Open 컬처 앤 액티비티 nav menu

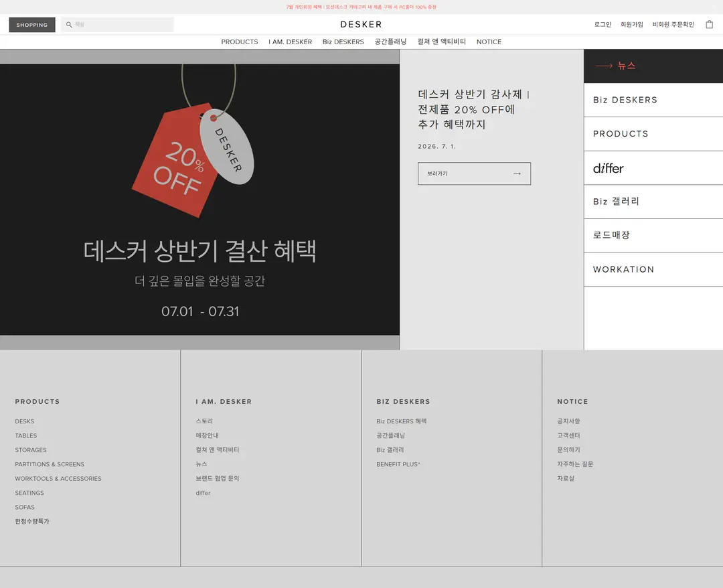pyautogui.click(x=442, y=42)
